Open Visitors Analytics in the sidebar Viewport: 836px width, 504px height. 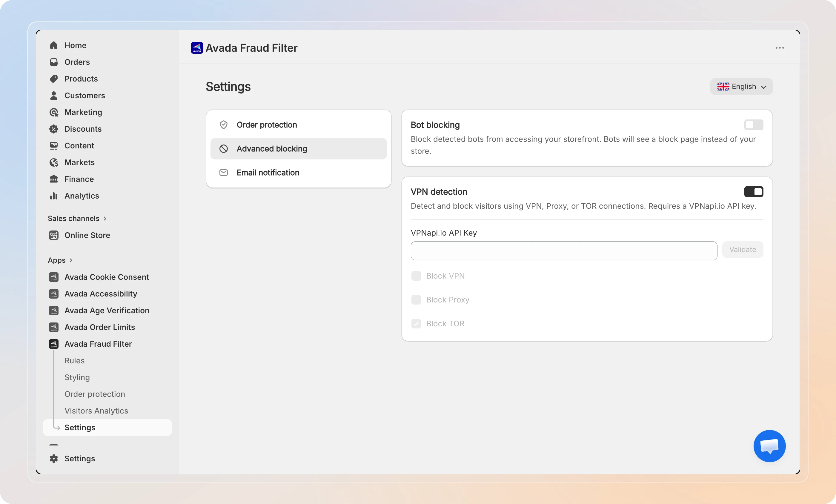96,411
